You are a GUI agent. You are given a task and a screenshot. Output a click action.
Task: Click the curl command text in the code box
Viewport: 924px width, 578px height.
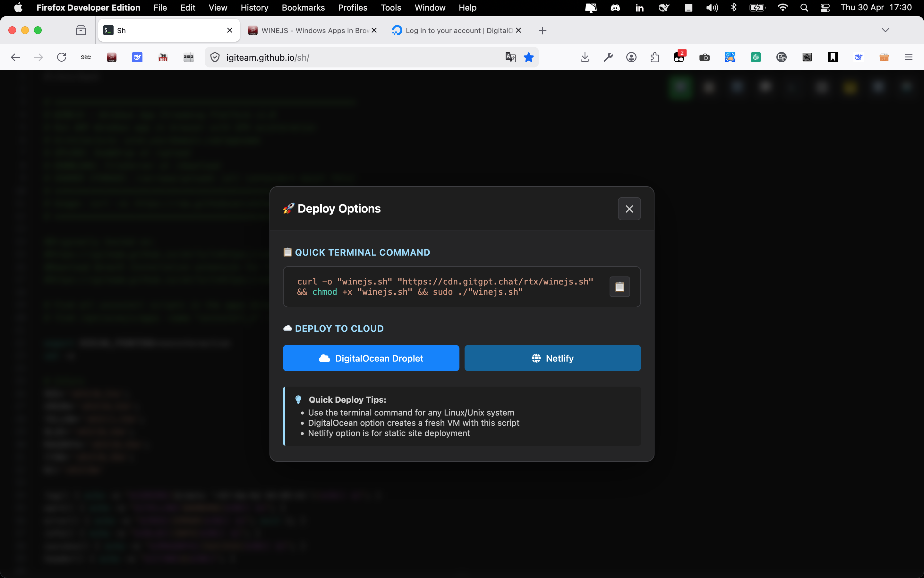coord(445,287)
